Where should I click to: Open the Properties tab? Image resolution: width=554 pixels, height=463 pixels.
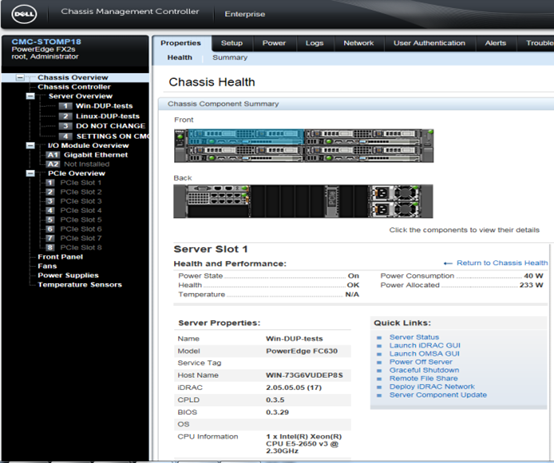point(181,43)
